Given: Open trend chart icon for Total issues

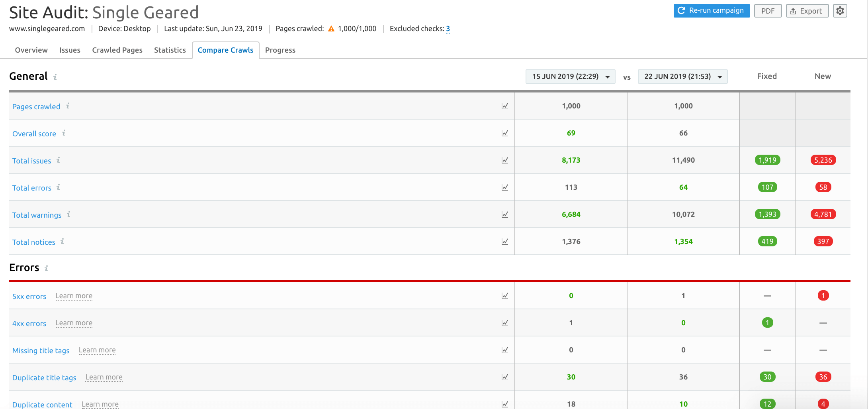Looking at the screenshot, I should (505, 160).
